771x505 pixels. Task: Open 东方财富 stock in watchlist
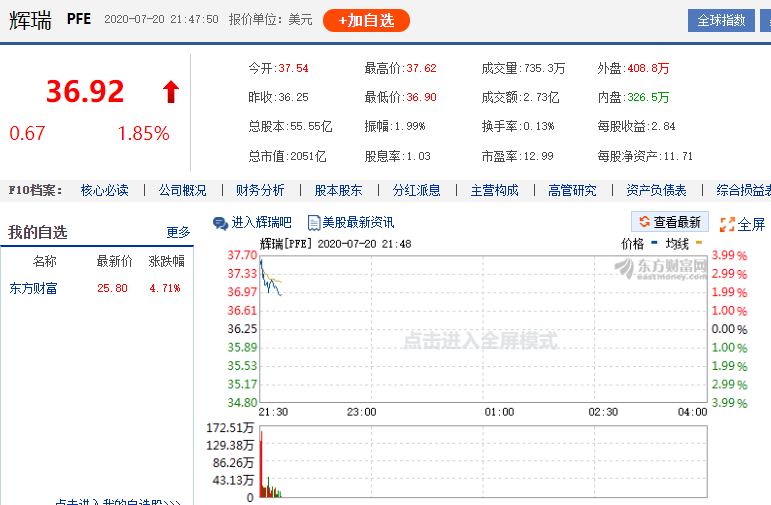click(x=33, y=288)
